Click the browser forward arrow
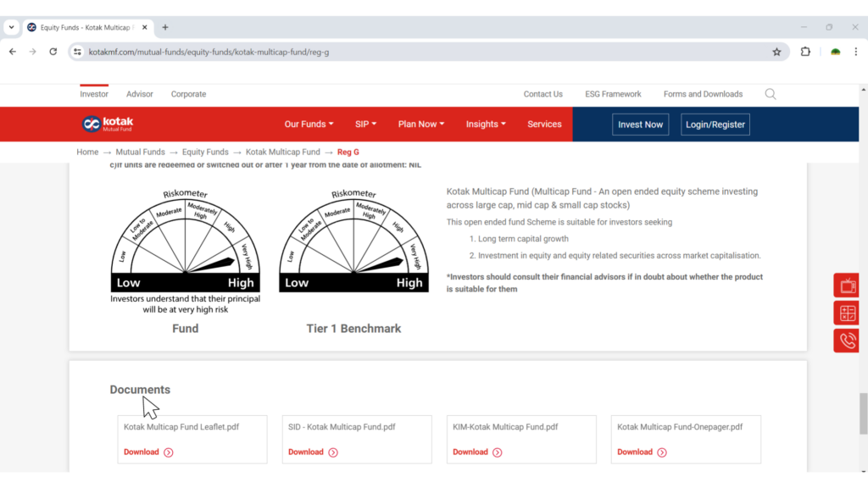The image size is (868, 488). (33, 52)
